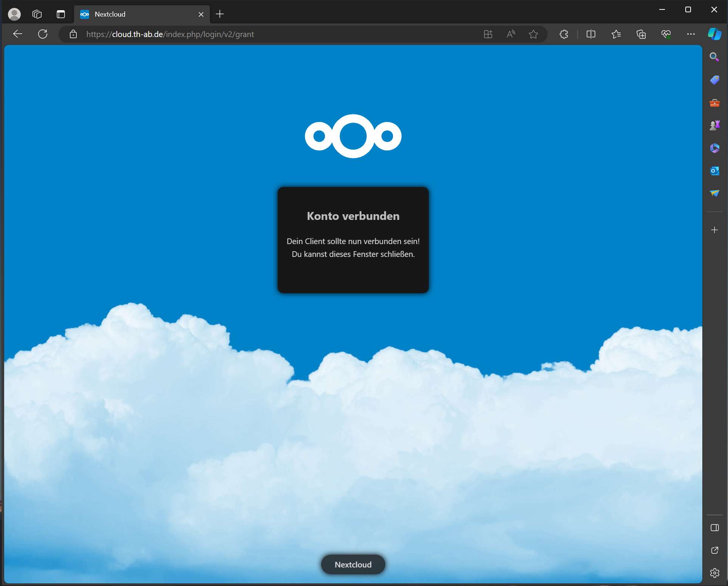Open a new tab with plus button

220,14
